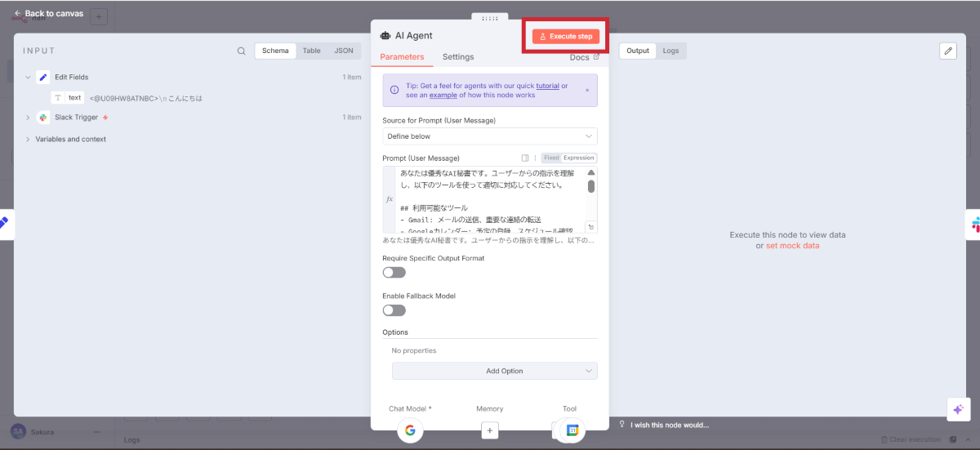
Task: Expand the bottom logs panel chevron
Action: pyautogui.click(x=968, y=439)
